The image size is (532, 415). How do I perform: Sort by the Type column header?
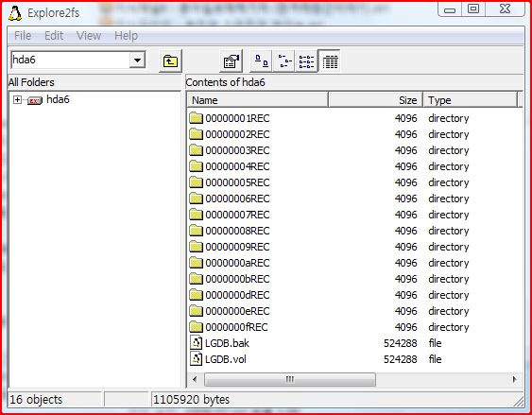471,100
